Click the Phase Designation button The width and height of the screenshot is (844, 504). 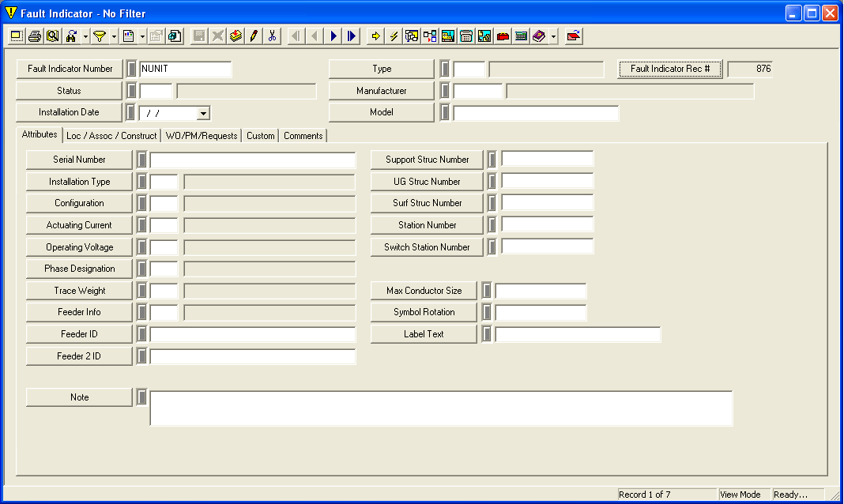click(x=79, y=269)
